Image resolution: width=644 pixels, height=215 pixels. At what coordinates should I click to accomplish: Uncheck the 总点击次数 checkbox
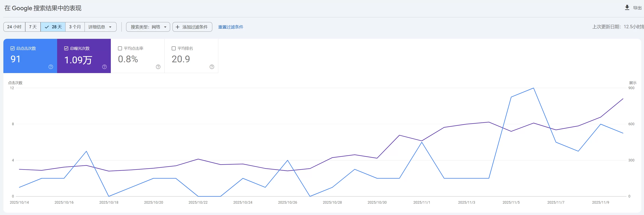(13, 48)
